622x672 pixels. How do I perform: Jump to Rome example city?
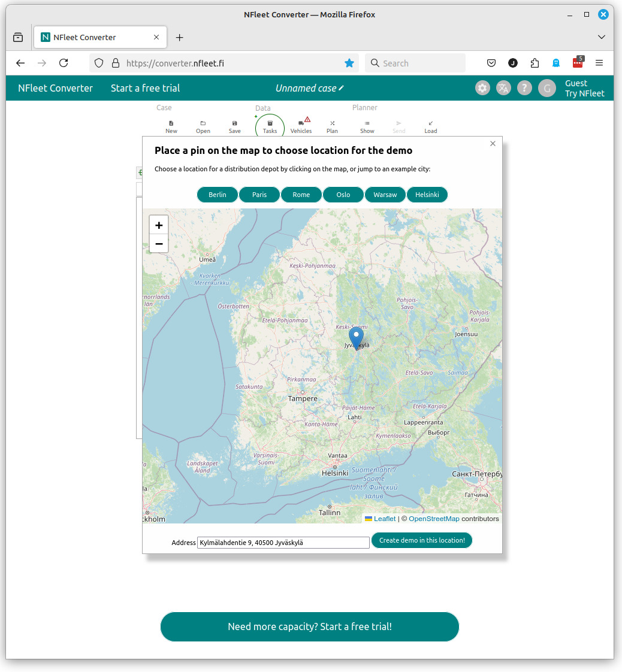click(301, 195)
